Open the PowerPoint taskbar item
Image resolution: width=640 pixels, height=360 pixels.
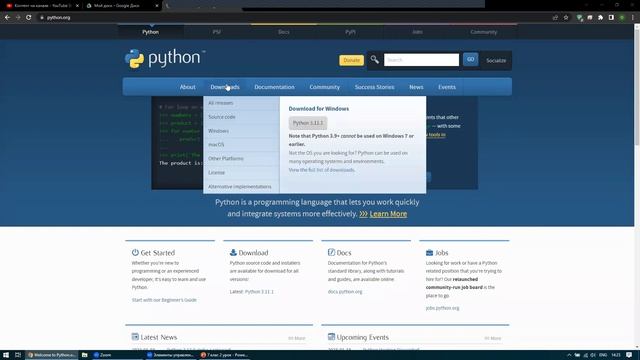224,355
